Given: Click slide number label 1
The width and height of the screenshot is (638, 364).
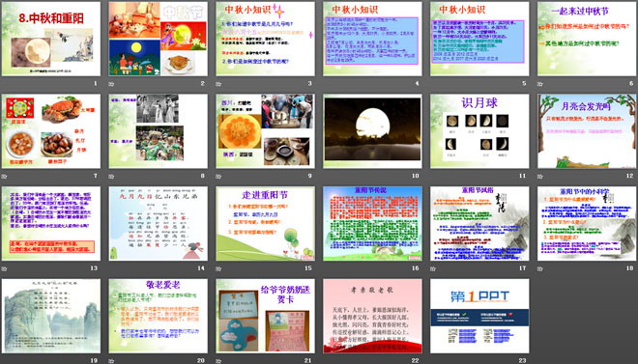Looking at the screenshot, I should coord(96,84).
